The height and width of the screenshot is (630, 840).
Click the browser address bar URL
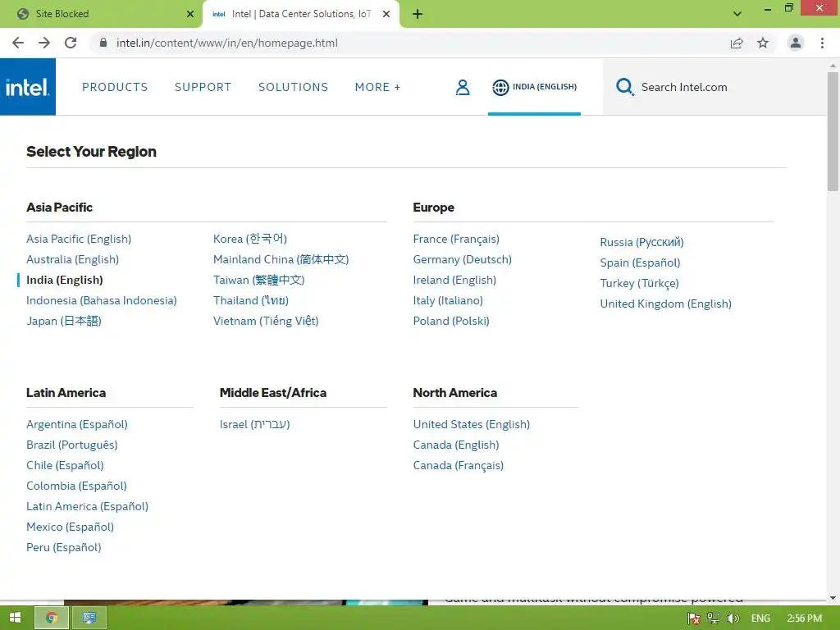pos(226,43)
